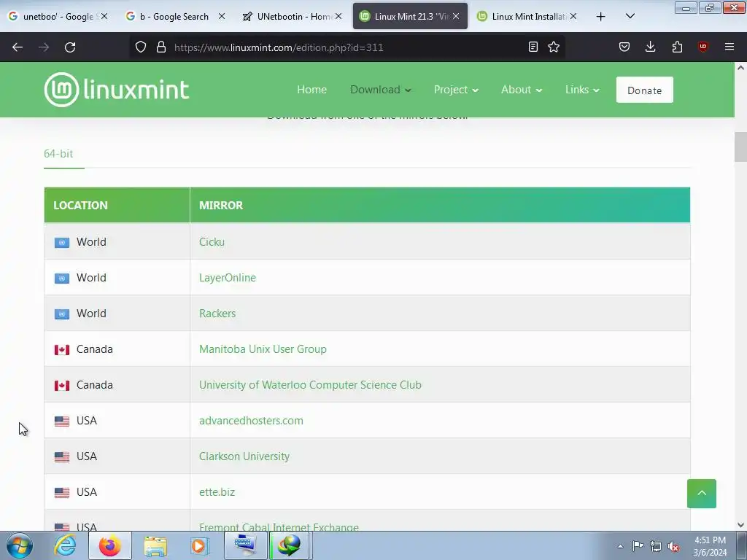This screenshot has height=560, width=747.
Task: Launch Internet Explorer from taskbar
Action: (65, 545)
